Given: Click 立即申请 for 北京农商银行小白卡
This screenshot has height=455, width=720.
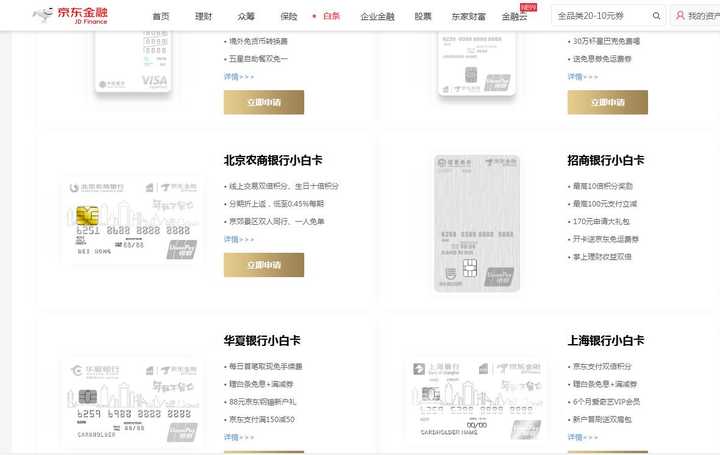Looking at the screenshot, I should (x=264, y=265).
